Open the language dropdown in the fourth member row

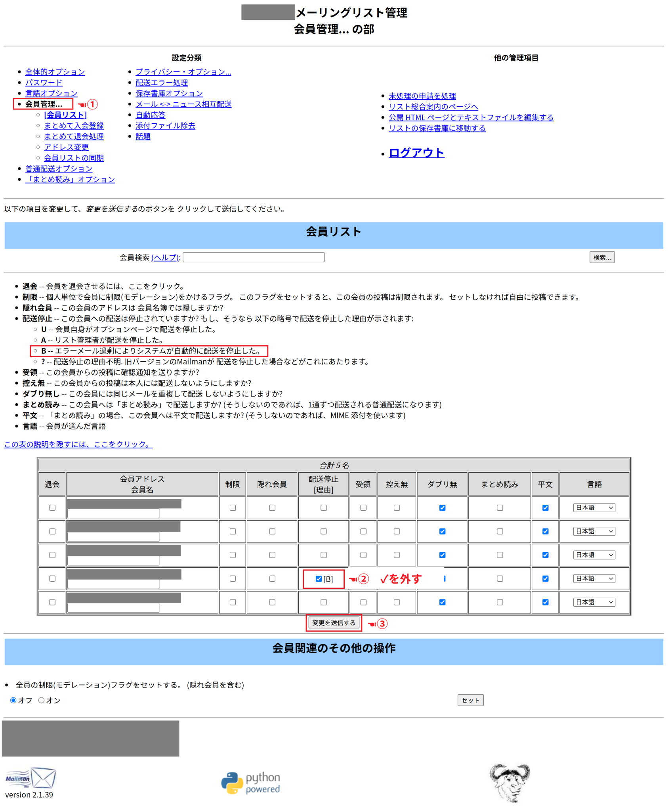point(594,578)
